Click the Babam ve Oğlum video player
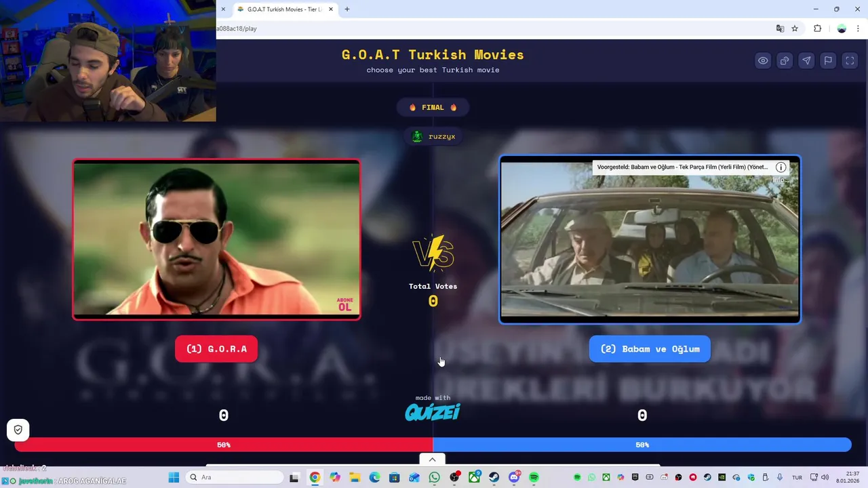The width and height of the screenshot is (868, 488). (650, 239)
